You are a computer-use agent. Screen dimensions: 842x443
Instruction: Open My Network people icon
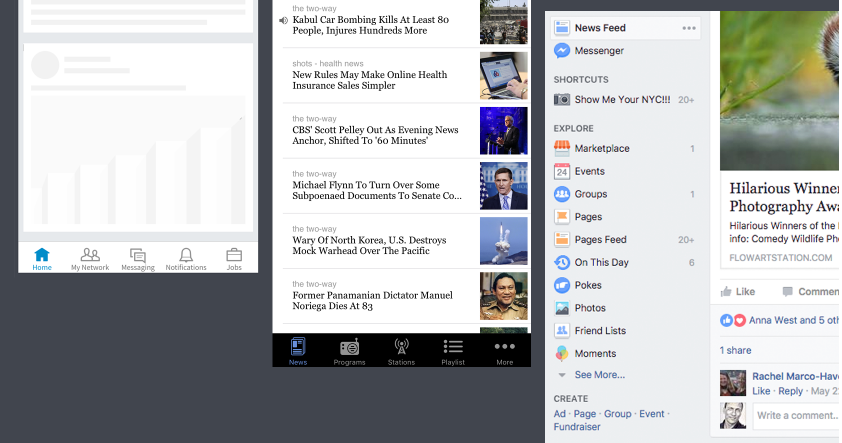(x=90, y=255)
